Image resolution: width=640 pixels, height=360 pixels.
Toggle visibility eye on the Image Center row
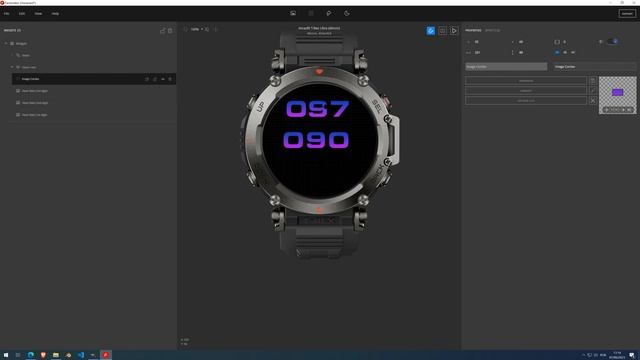(162, 79)
